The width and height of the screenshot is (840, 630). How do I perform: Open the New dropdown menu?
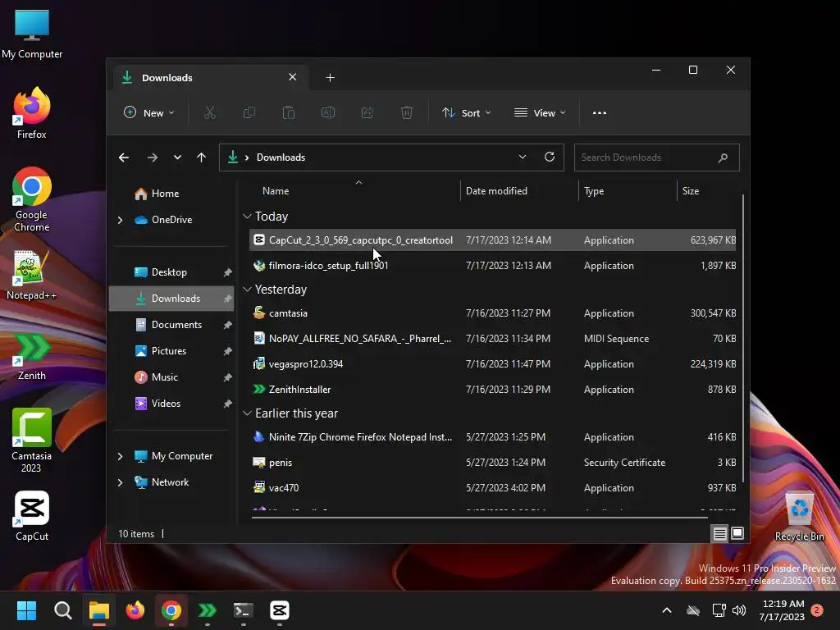[x=149, y=112]
